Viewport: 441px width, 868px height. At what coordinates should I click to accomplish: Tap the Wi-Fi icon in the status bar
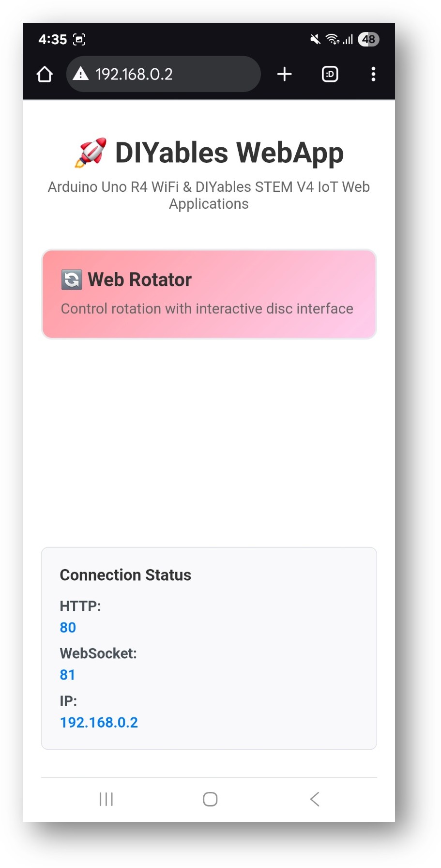click(333, 40)
